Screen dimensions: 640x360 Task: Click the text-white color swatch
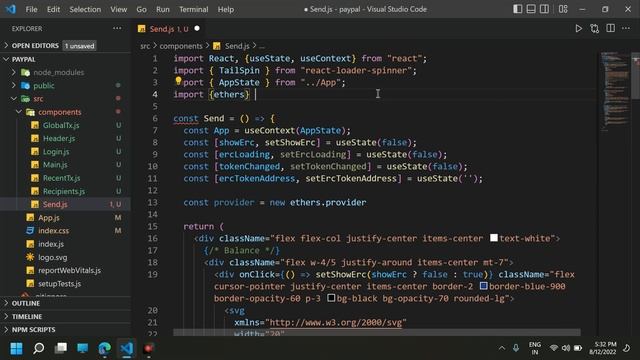click(x=493, y=238)
